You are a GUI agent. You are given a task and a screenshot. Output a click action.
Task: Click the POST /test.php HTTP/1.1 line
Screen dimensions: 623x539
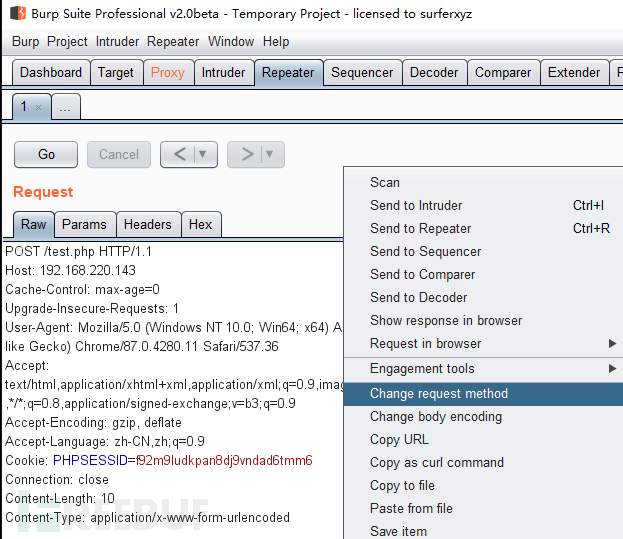click(x=78, y=251)
